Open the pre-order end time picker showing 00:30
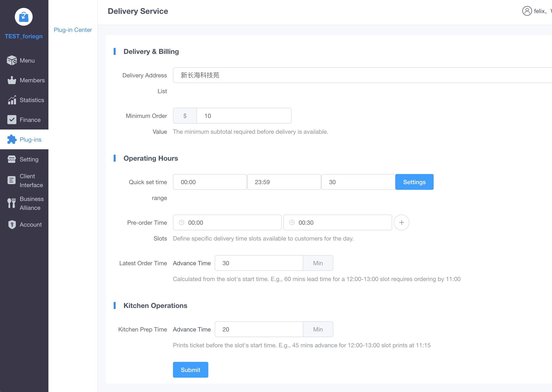This screenshot has height=392, width=552. 338,223
